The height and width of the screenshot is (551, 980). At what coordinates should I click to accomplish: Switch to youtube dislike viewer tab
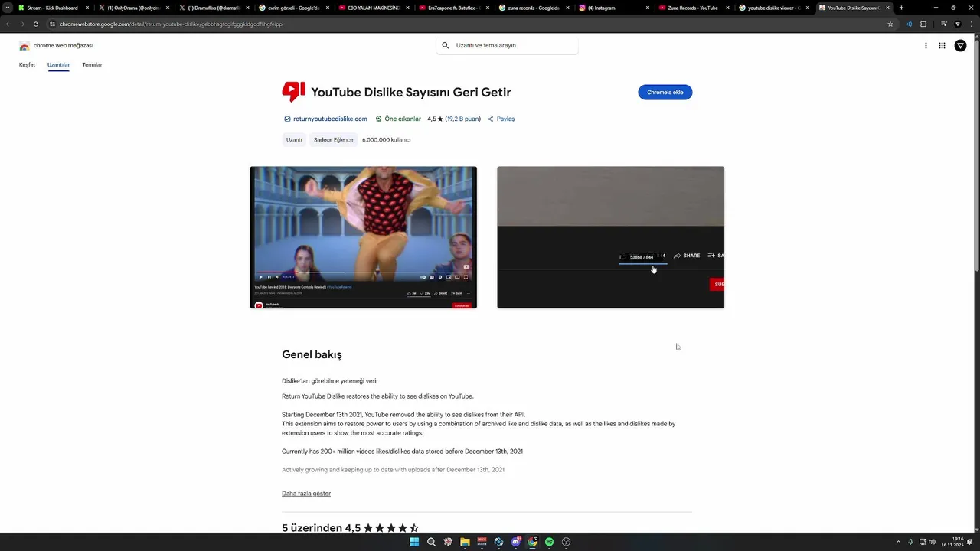coord(773,8)
